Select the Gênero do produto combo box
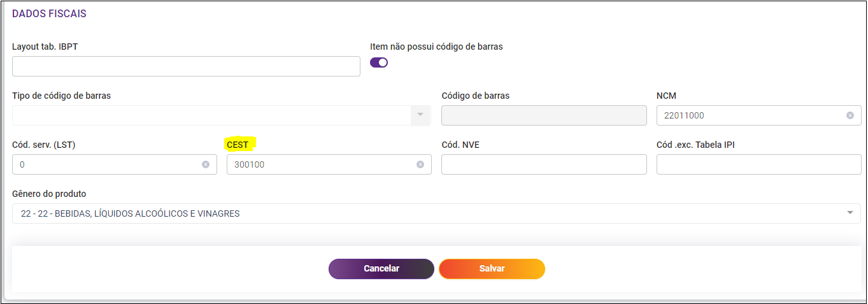 (436, 214)
